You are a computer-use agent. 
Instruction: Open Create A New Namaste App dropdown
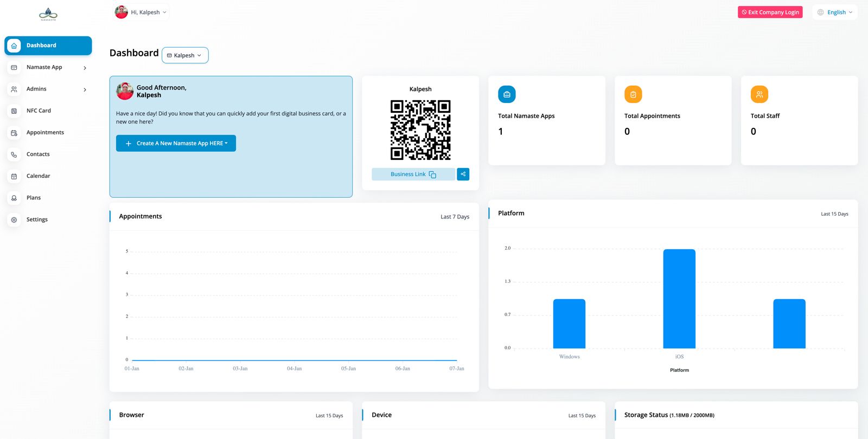[x=176, y=143]
